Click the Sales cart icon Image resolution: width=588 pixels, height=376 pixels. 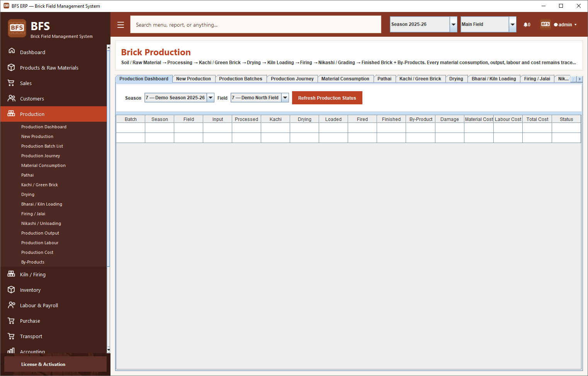click(x=11, y=83)
